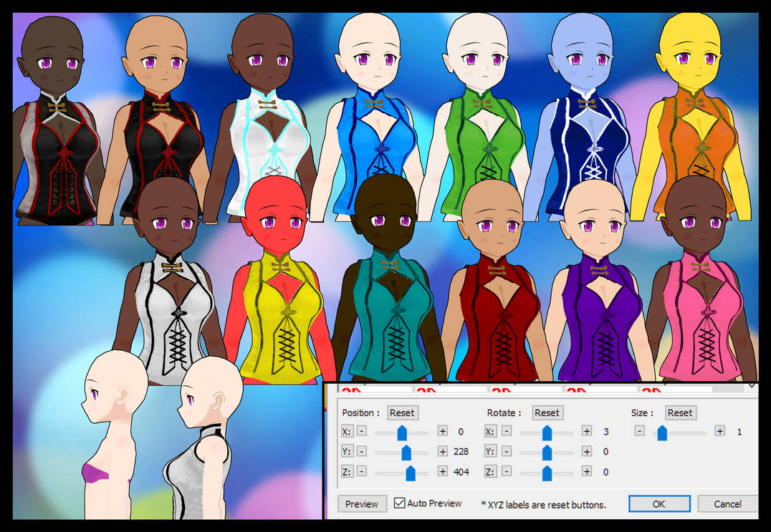Dismiss the dialog with Cancel
Image resolution: width=771 pixels, height=532 pixels.
(x=727, y=504)
